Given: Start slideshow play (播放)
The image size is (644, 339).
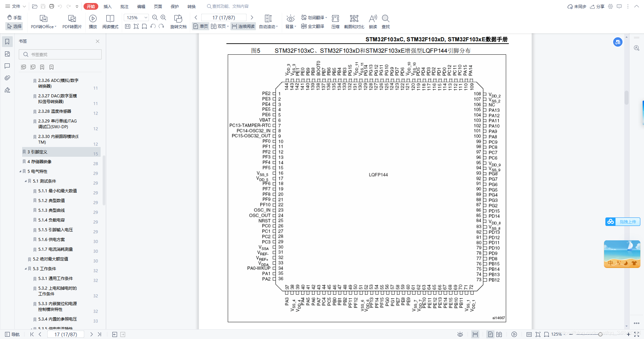Looking at the screenshot, I should (x=93, y=22).
